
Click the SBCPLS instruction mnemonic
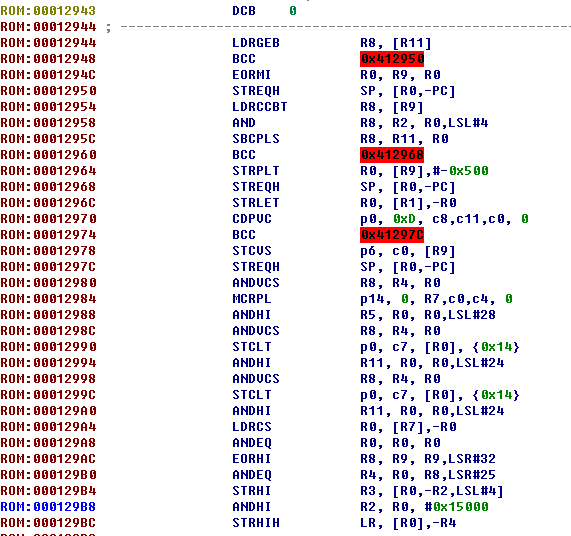click(x=256, y=139)
